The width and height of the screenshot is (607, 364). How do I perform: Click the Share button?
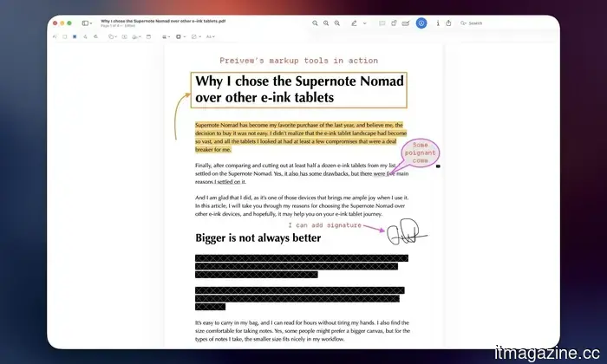[448, 23]
